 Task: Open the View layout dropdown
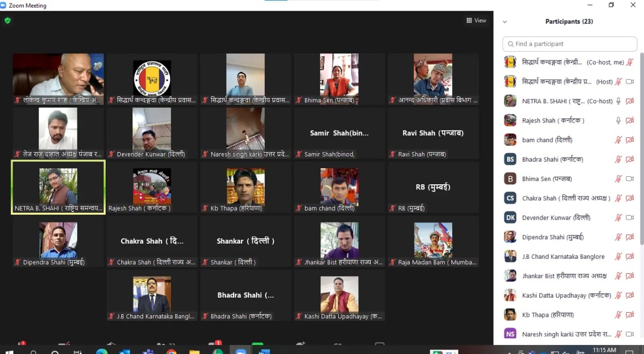coord(476,21)
